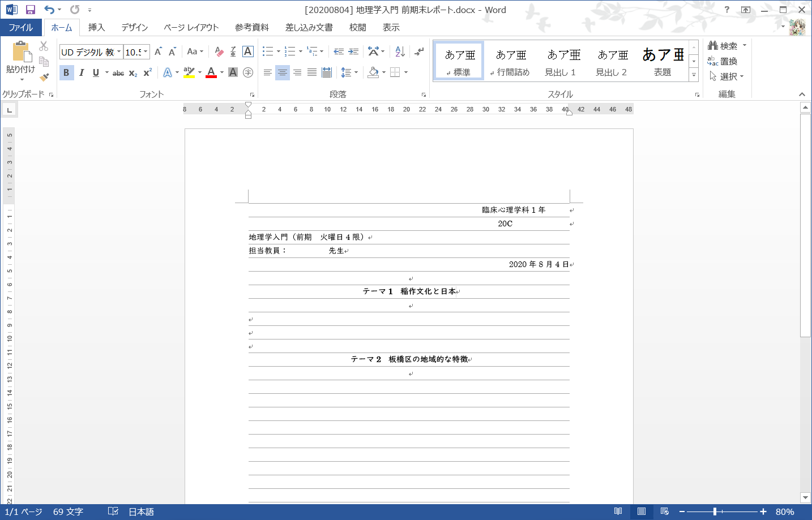812x520 pixels.
Task: Click the 置換 replace button
Action: coord(723,61)
